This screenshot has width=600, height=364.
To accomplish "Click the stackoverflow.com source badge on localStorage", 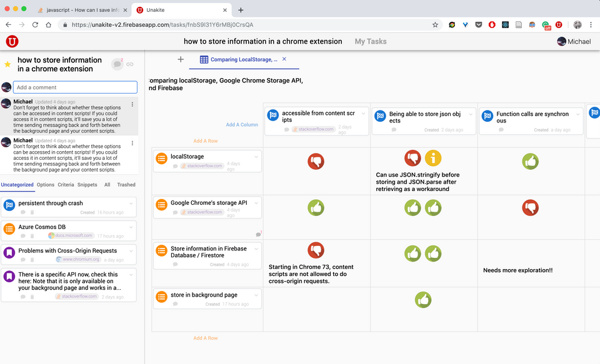I will coord(201,165).
